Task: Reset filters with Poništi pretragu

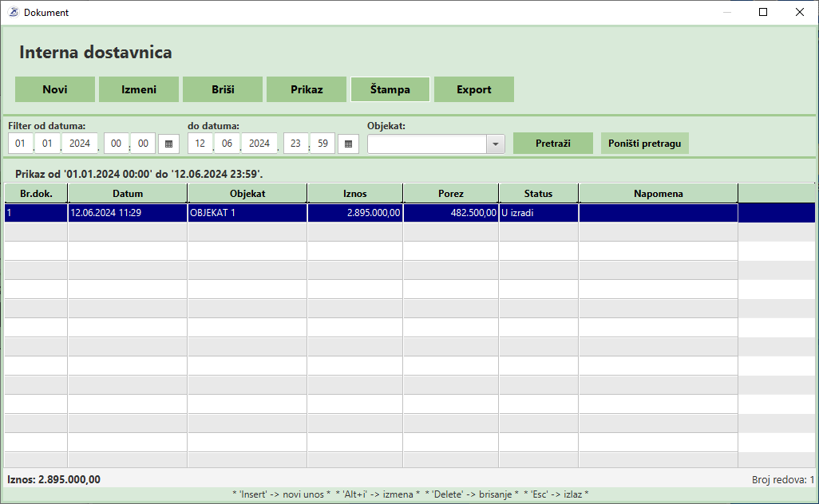Action: pos(644,144)
